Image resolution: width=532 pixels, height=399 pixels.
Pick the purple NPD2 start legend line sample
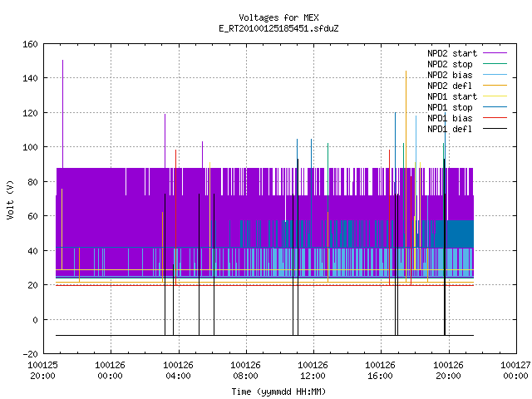[x=495, y=53]
